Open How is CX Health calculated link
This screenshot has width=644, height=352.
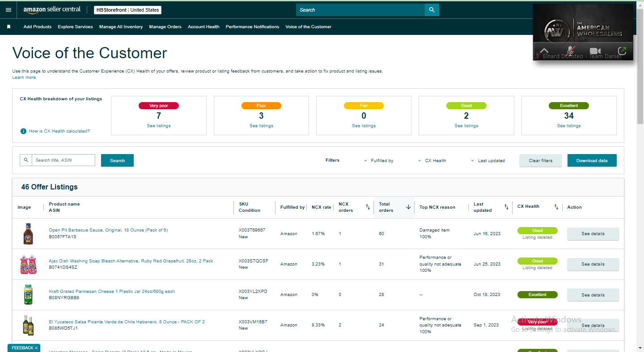pos(59,131)
